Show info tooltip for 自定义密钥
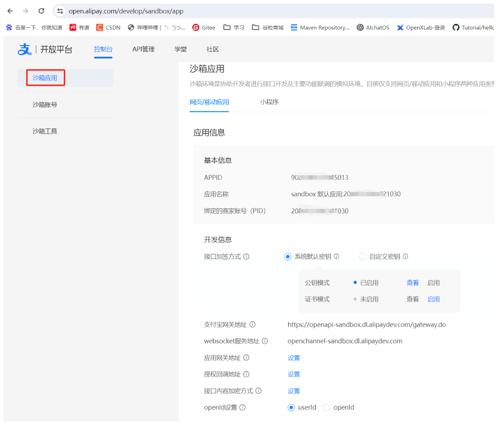 point(405,257)
